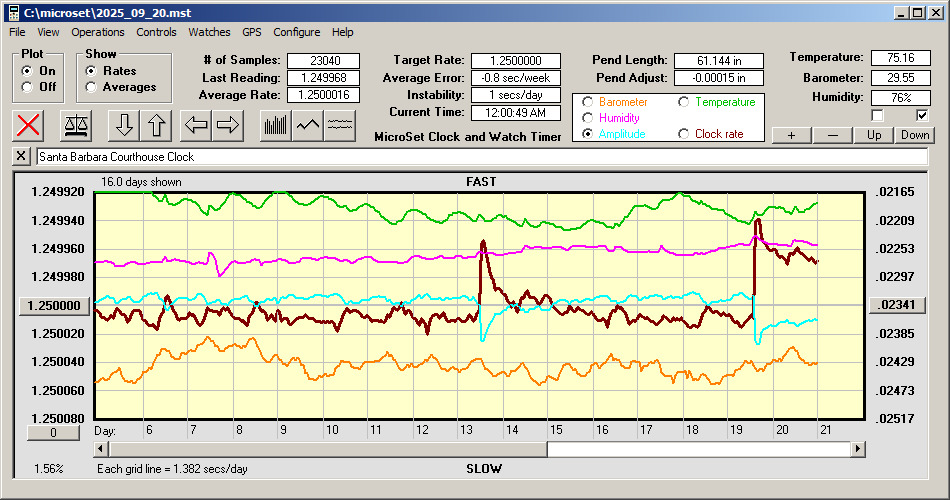The height and width of the screenshot is (500, 950).
Task: Select the Averages show option
Action: 91,87
